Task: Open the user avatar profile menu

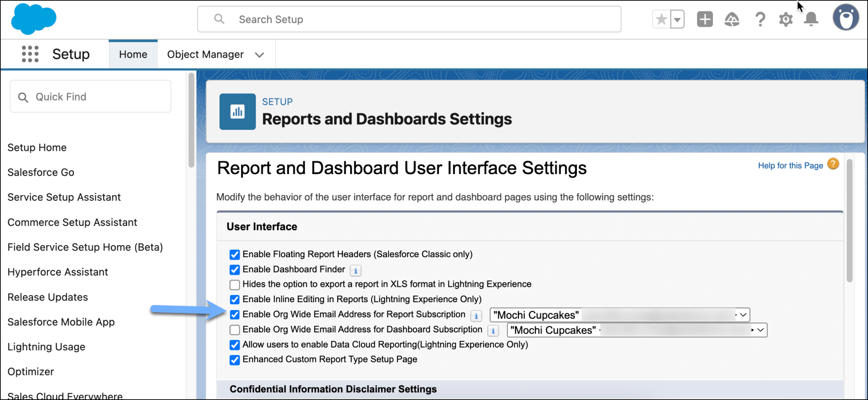Action: pyautogui.click(x=846, y=17)
